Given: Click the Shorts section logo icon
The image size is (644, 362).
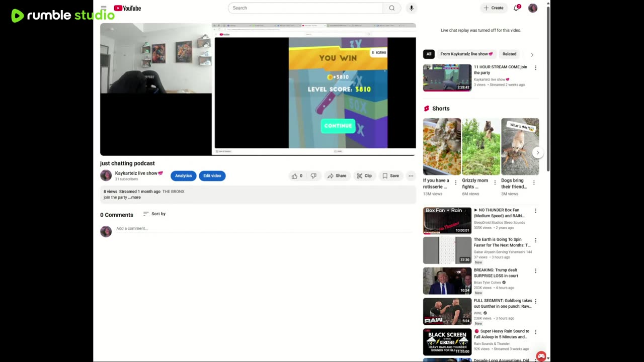Looking at the screenshot, I should [427, 109].
